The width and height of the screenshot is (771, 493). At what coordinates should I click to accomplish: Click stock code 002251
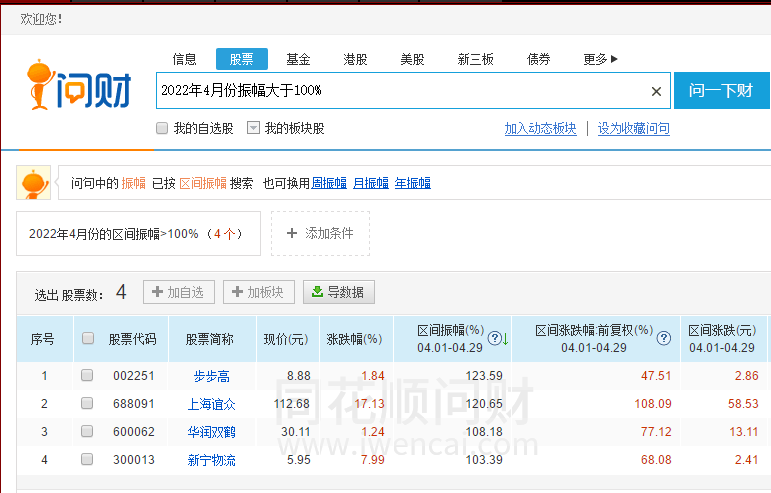tap(134, 376)
